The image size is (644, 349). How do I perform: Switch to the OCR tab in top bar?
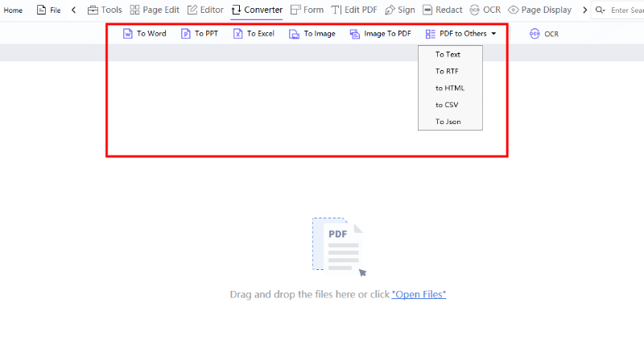coord(485,10)
